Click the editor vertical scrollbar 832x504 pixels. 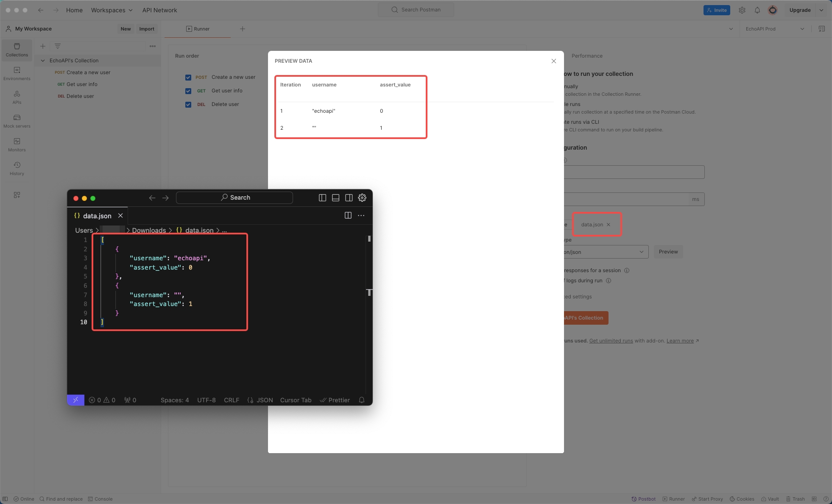pyautogui.click(x=369, y=314)
